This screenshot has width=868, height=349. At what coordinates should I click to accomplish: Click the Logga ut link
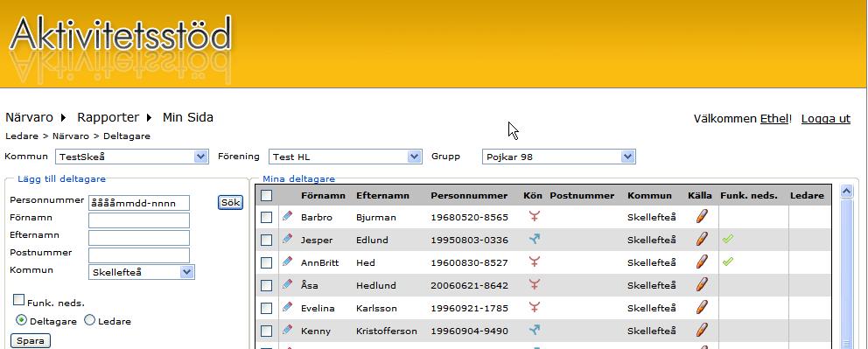click(x=825, y=118)
